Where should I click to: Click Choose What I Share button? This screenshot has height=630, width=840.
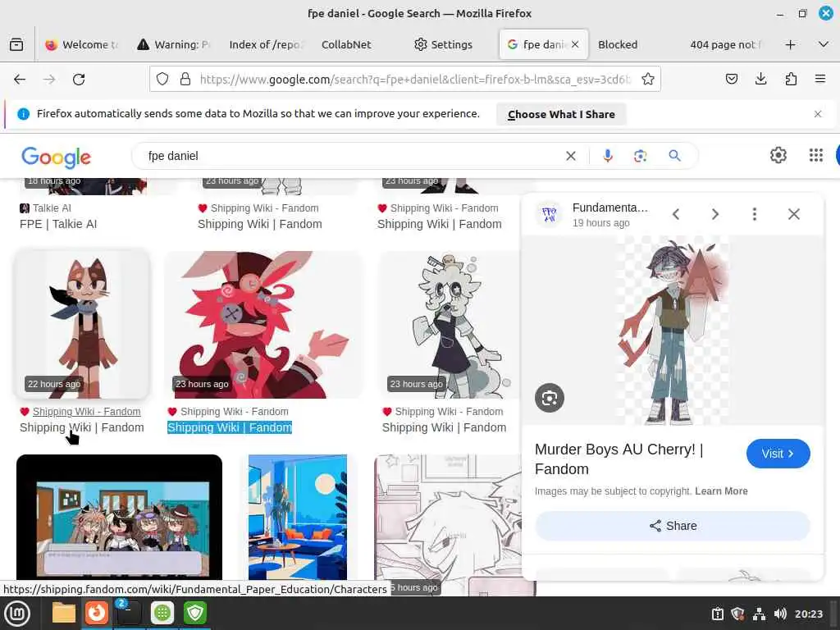pos(561,114)
